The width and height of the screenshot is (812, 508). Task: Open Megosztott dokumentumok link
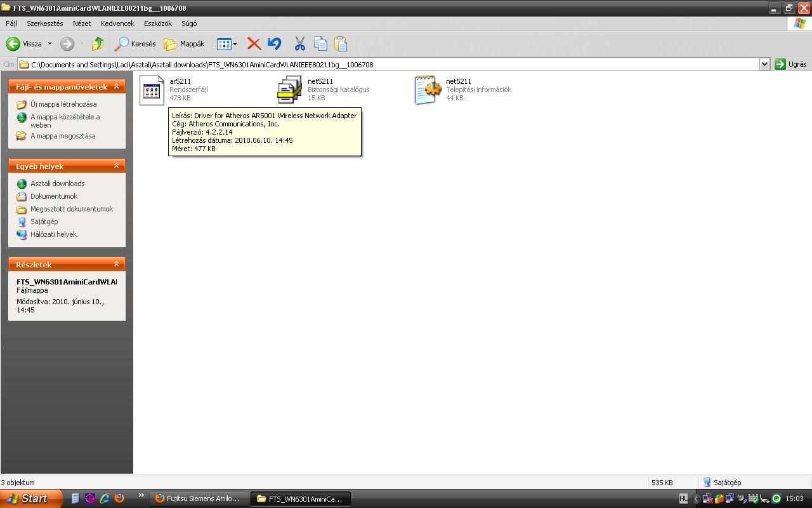pos(72,209)
